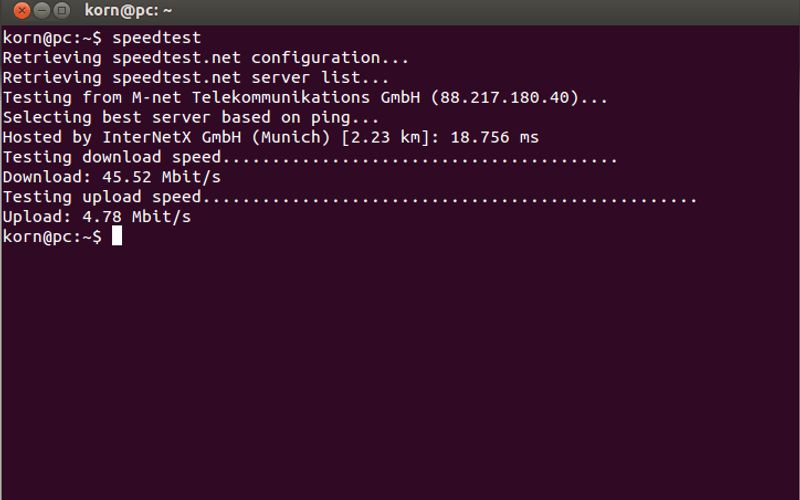
Task: Click the first korn@pc prompt
Action: pyautogui.click(x=50, y=38)
